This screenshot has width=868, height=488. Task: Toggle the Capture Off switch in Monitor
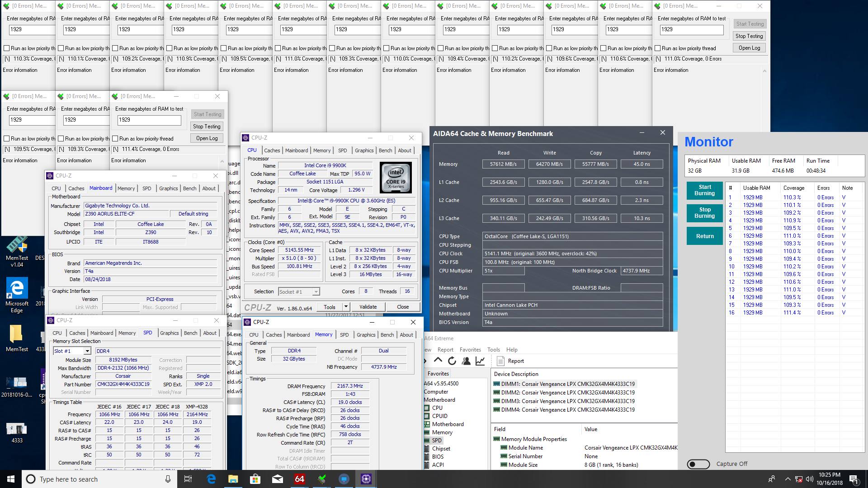tap(698, 464)
